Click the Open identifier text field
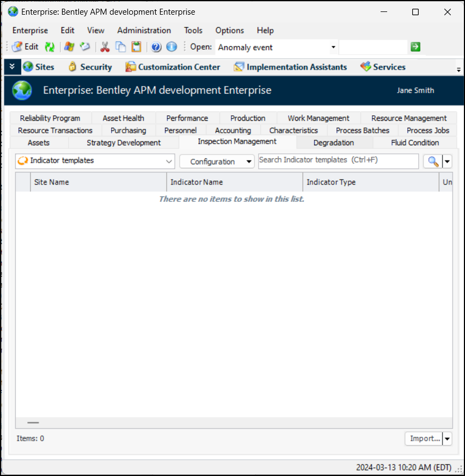This screenshot has height=476, width=465. tap(373, 47)
